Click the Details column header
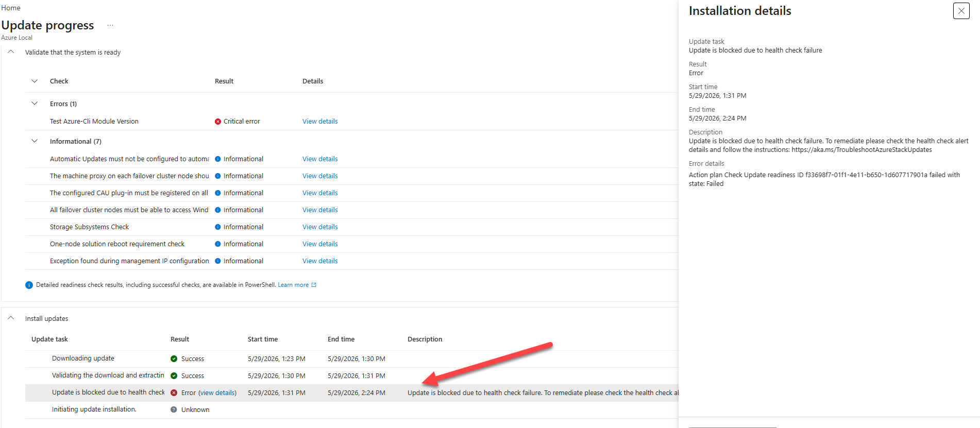 [313, 81]
